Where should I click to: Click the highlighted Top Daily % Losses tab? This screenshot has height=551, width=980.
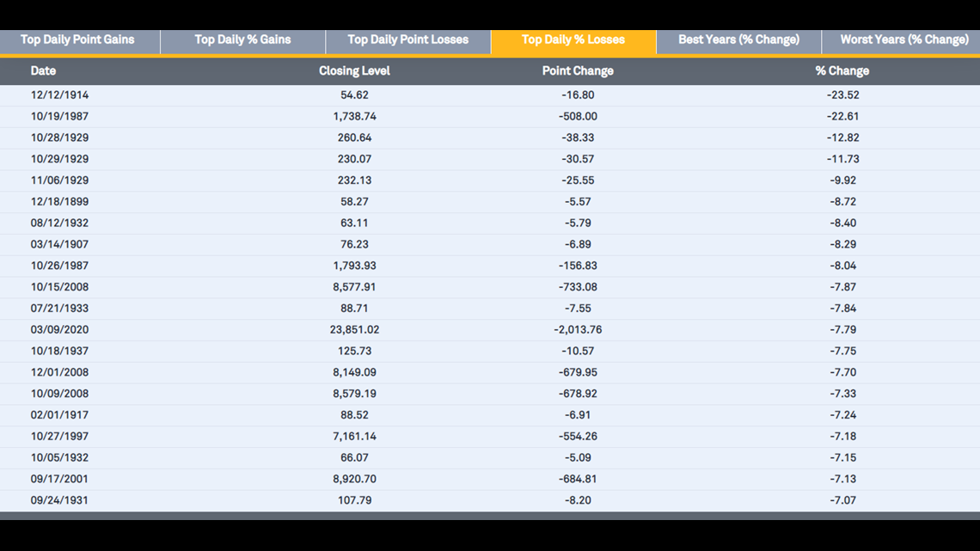pos(573,40)
